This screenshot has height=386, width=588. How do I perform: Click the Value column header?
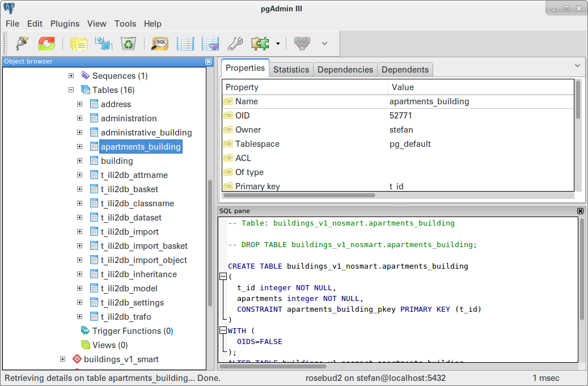pos(481,87)
